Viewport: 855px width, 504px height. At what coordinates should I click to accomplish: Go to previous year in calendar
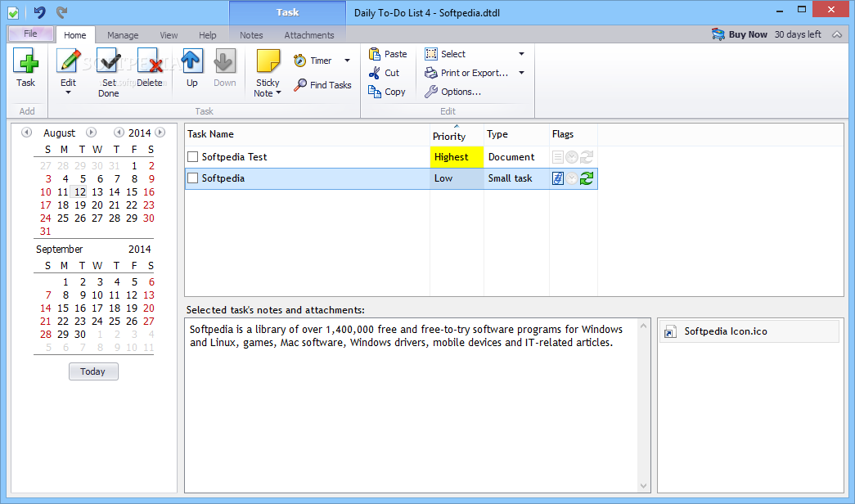pyautogui.click(x=119, y=133)
